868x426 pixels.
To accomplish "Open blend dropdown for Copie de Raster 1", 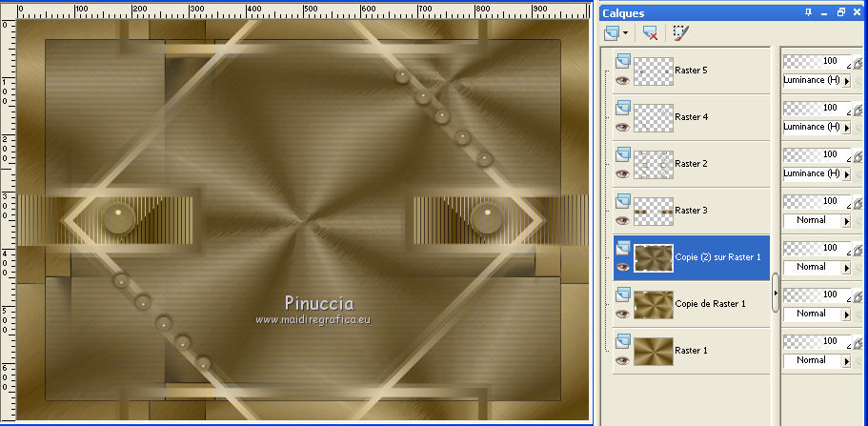I will (846, 314).
